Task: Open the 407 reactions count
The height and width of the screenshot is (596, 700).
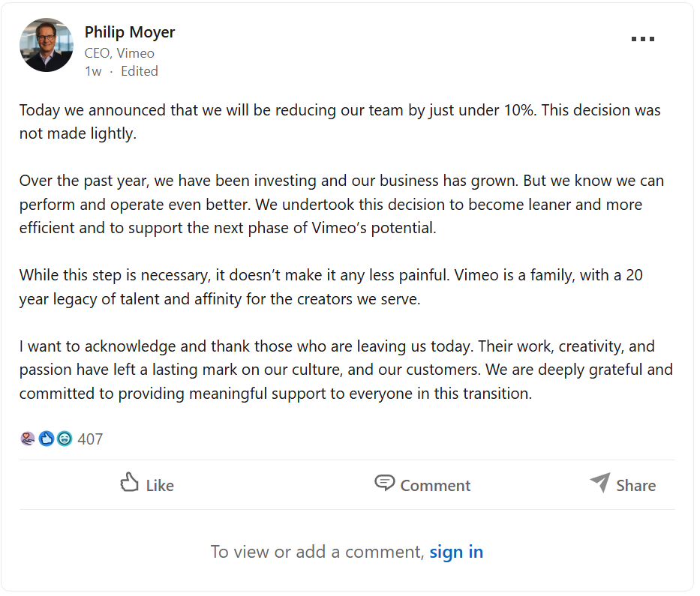Action: (90, 439)
